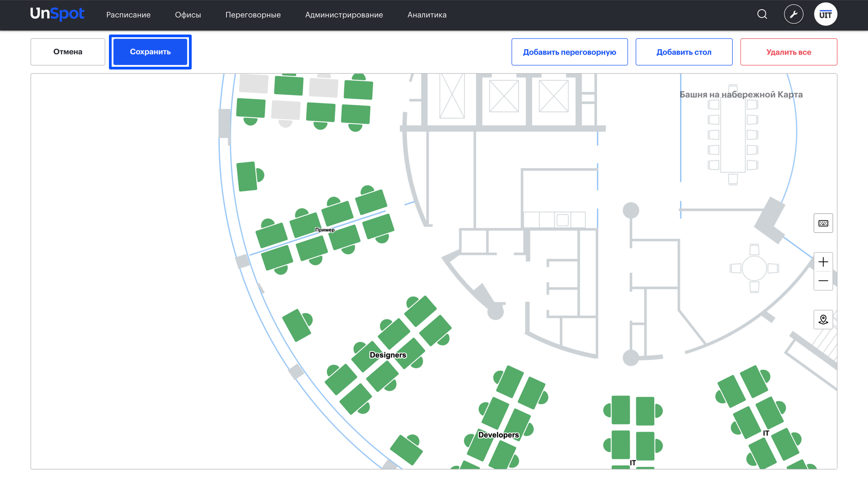Save map with Сохранить button
This screenshot has width=868, height=486.
(x=150, y=52)
